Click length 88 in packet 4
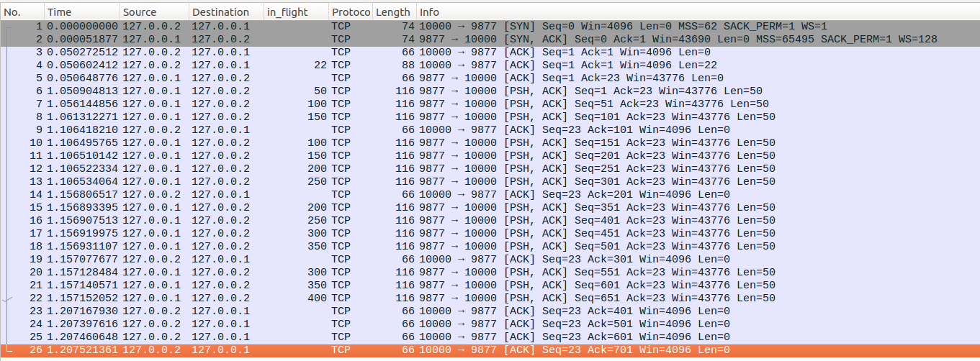Viewport: 980px width, 361px height. (x=408, y=65)
